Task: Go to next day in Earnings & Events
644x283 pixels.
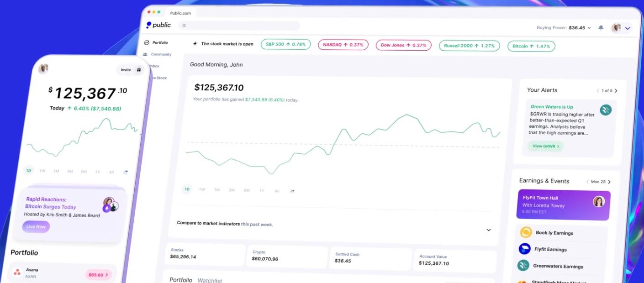Action: pos(609,182)
